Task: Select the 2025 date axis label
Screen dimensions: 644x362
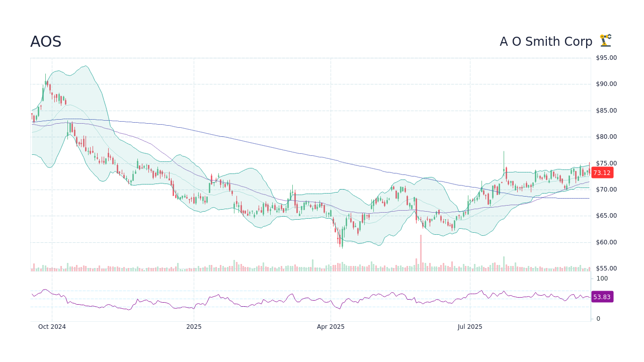Action: point(194,326)
